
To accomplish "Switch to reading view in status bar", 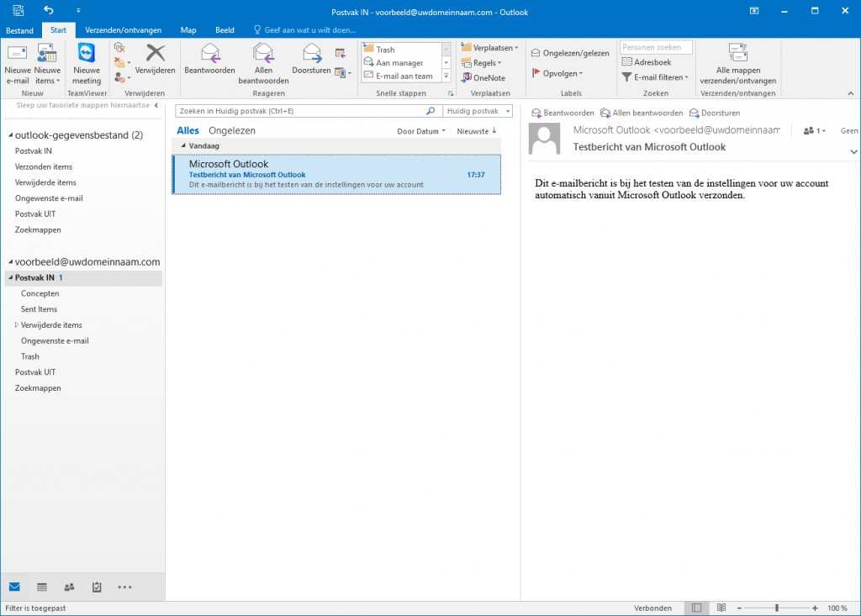I will click(721, 608).
